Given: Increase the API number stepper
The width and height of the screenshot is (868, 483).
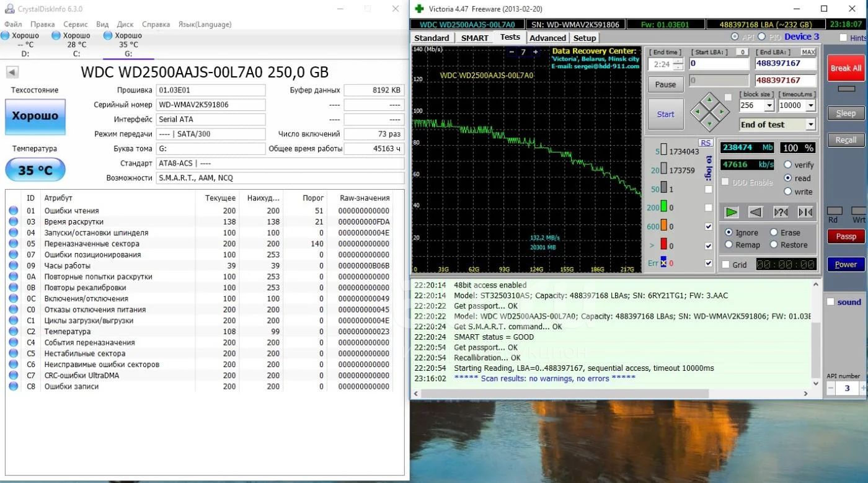Looking at the screenshot, I should pos(863,388).
